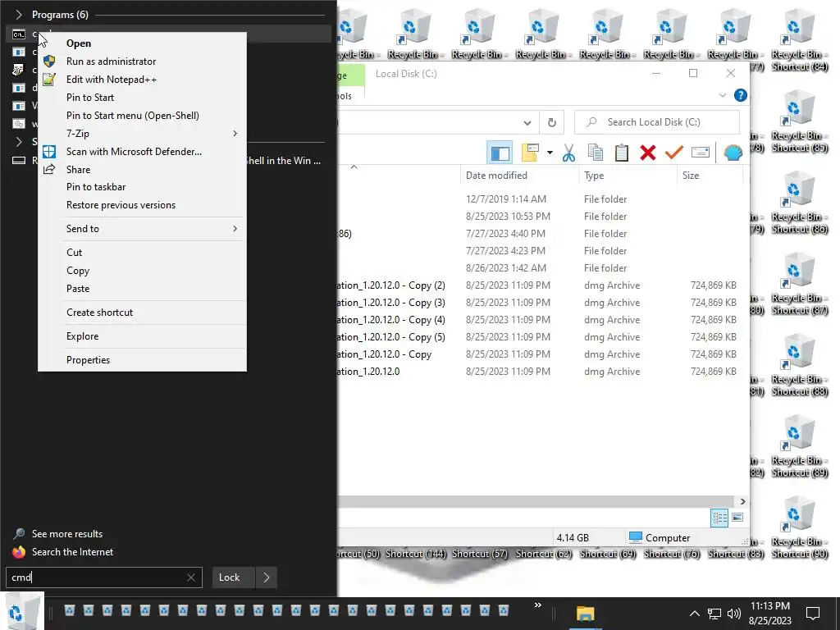The image size is (840, 630).
Task: Click the Explorer refresh button
Action: 552,123
